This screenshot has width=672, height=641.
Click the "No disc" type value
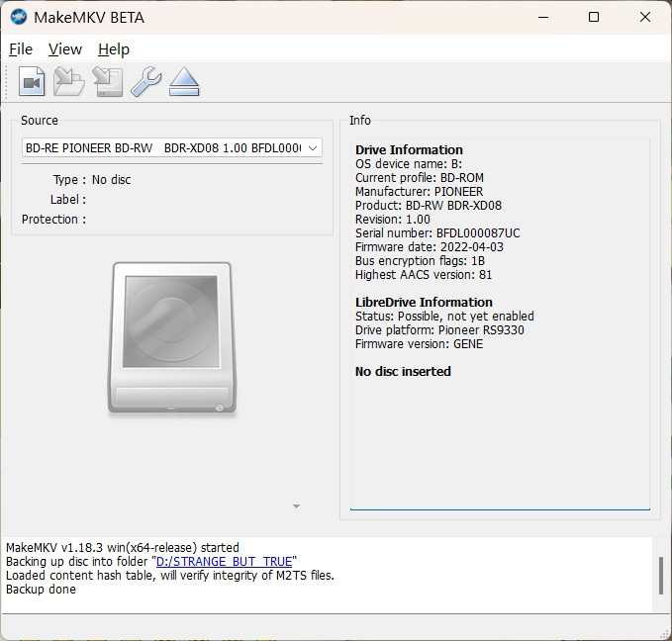(112, 179)
